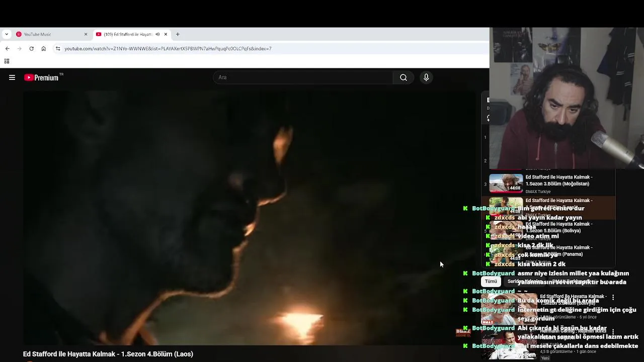
Task: Select 1.Sezon 3.Bölüm (Moğolistan) playlist title
Action: click(559, 180)
